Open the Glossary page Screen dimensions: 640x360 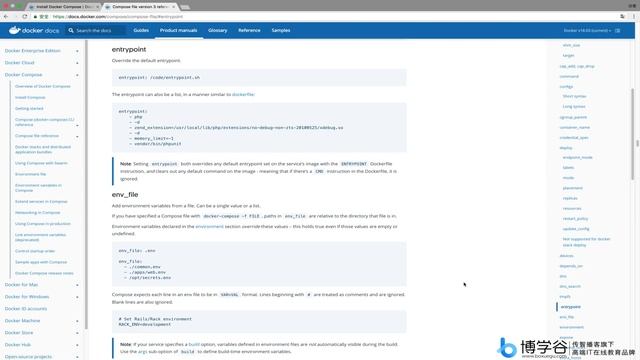point(218,30)
